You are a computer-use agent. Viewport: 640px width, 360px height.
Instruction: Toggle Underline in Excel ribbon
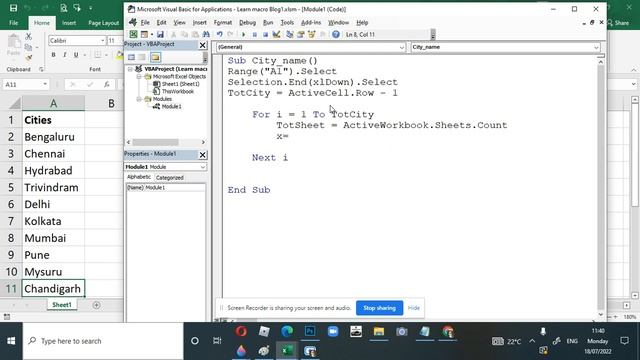[x=76, y=55]
